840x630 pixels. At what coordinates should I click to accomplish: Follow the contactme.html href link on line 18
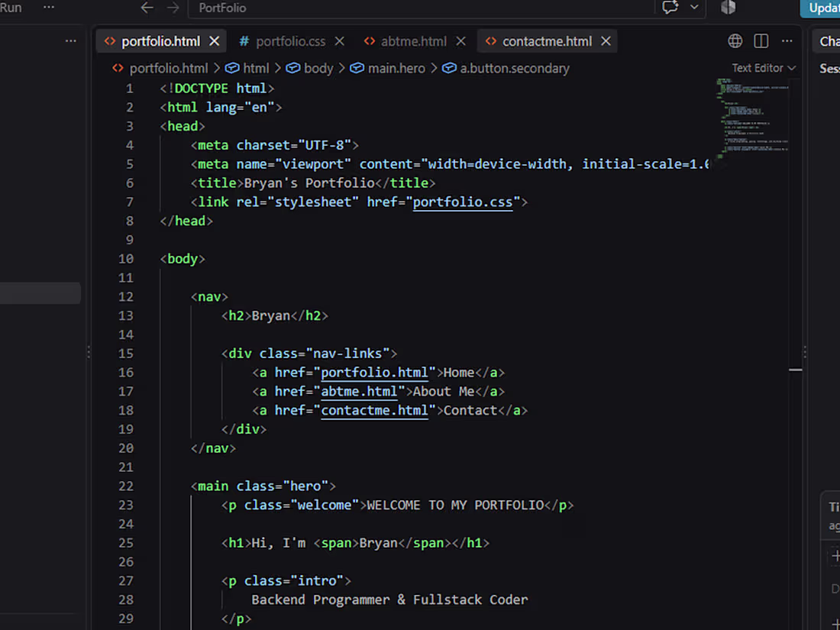(x=374, y=410)
